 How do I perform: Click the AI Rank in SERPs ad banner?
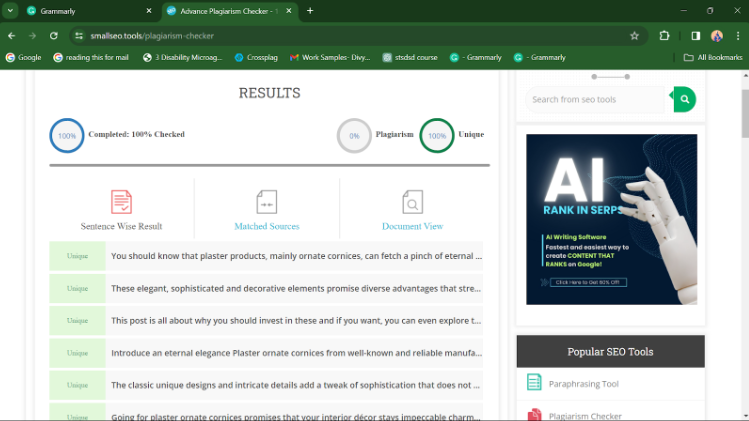(611, 219)
